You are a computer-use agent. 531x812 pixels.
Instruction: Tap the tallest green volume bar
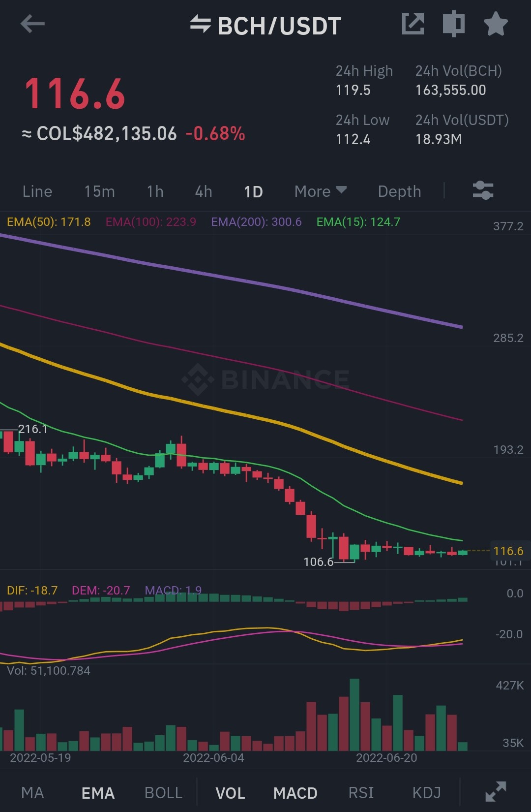point(354,715)
